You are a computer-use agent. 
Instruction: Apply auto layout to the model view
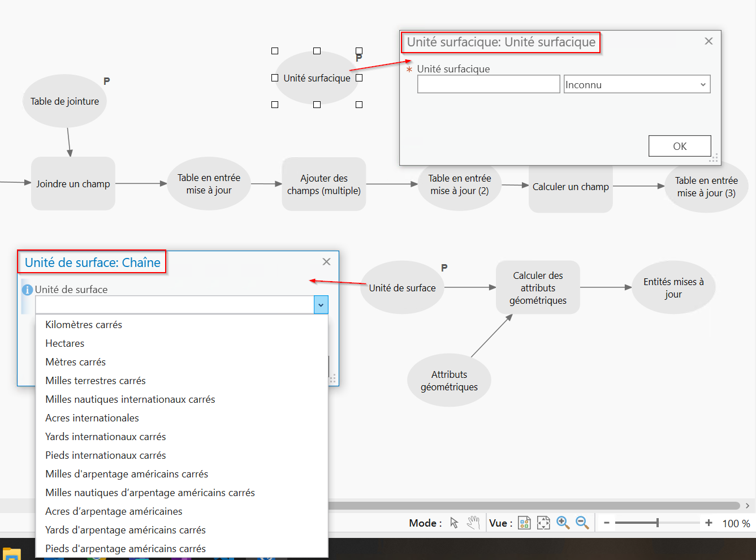pyautogui.click(x=524, y=523)
